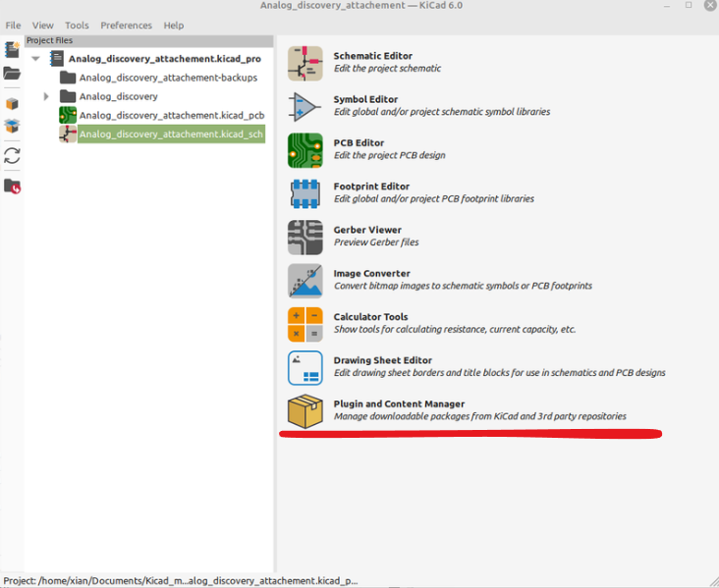Launch the Footprint Editor icon

point(304,193)
